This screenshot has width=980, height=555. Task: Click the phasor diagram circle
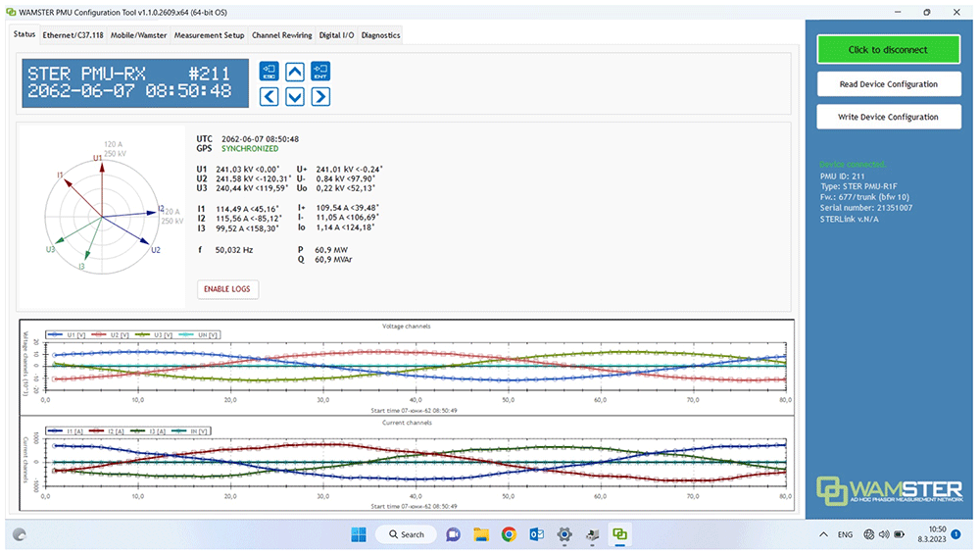pyautogui.click(x=102, y=217)
